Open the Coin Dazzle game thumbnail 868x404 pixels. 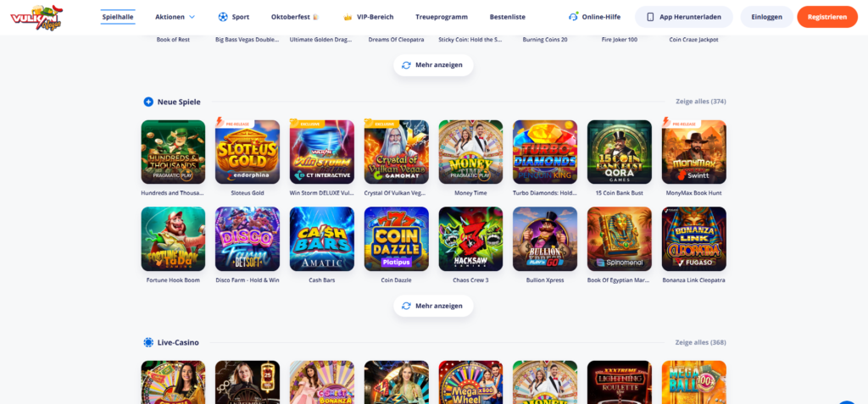point(397,239)
